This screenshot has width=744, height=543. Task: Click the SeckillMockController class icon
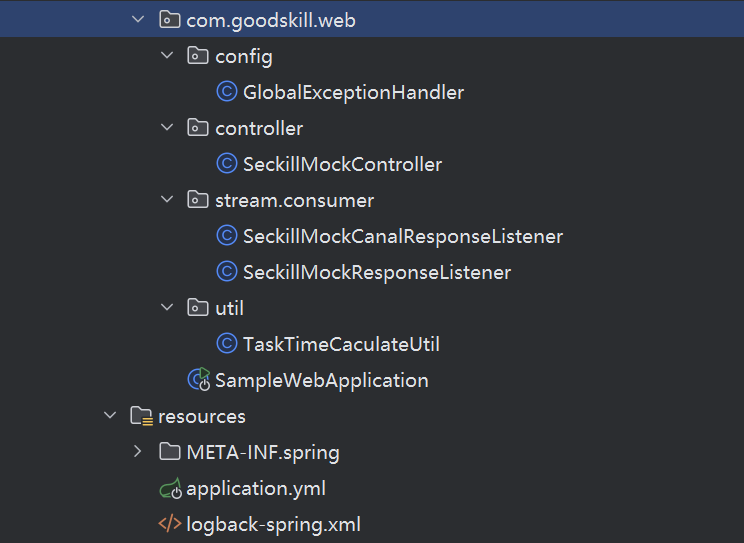pyautogui.click(x=227, y=165)
